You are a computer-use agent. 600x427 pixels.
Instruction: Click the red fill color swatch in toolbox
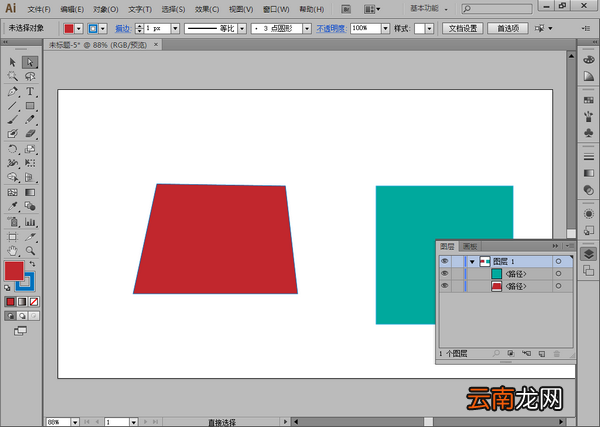(14, 271)
